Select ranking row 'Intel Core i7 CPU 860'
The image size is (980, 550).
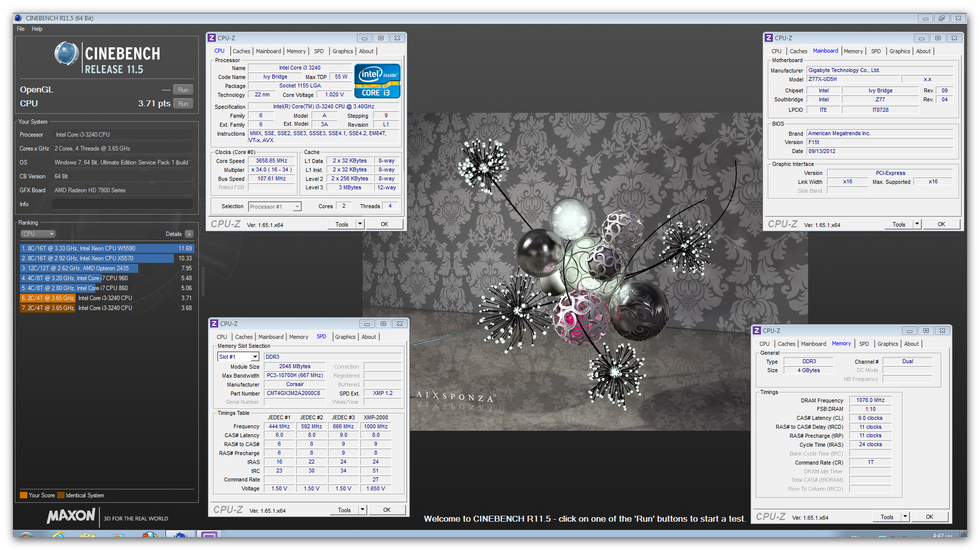pos(107,288)
